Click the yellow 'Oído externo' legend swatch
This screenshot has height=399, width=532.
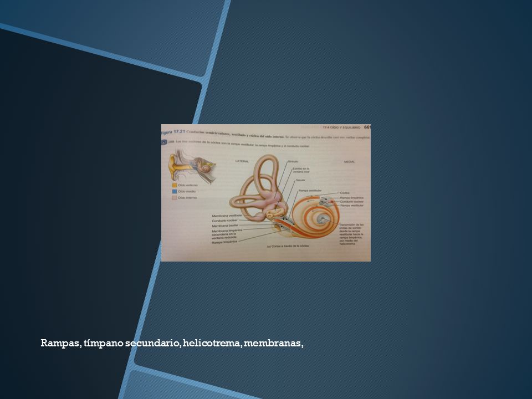point(175,185)
